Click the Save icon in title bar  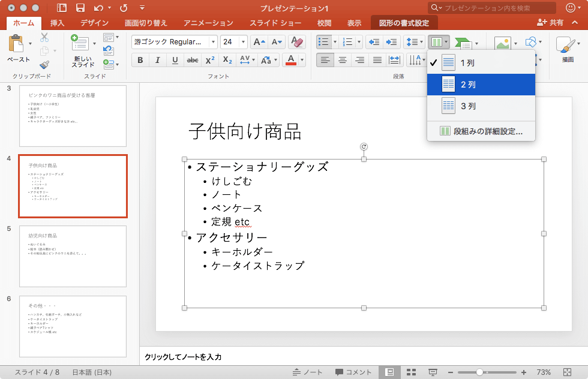80,8
